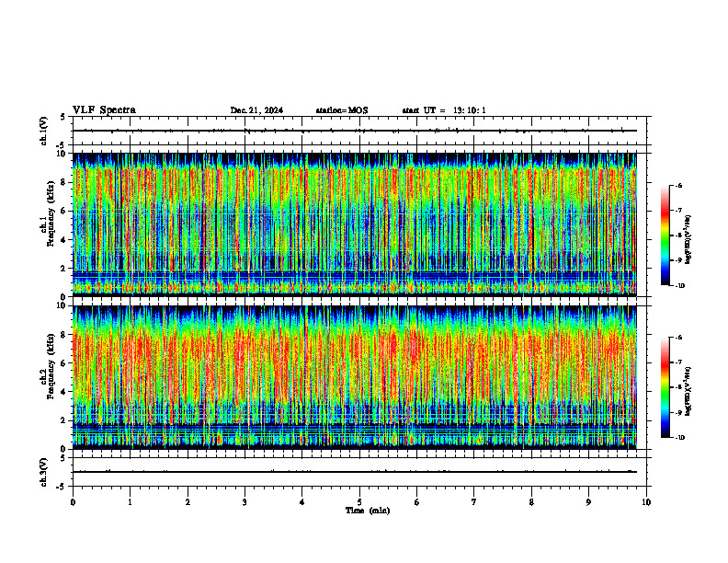Click the ch.1 voltage waveform trace
The width and height of the screenshot is (728, 563).
355,131
